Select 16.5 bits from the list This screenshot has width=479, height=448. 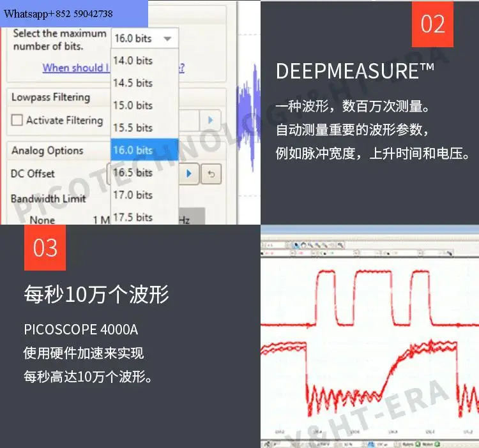tap(144, 172)
